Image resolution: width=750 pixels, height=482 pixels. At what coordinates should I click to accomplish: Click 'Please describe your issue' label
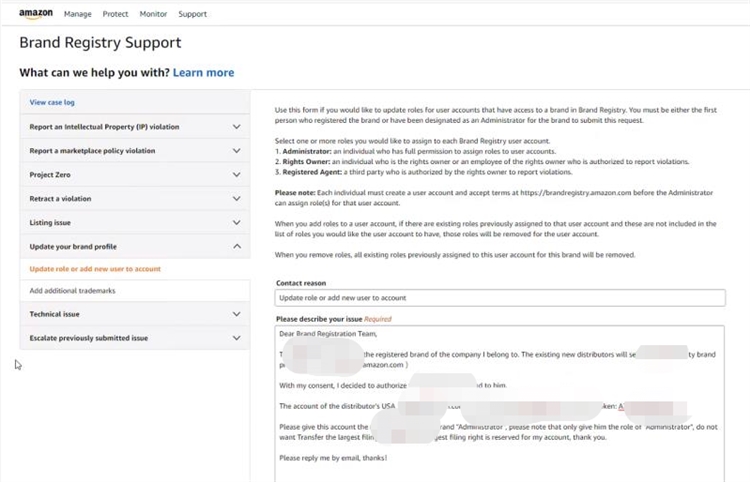click(x=319, y=319)
